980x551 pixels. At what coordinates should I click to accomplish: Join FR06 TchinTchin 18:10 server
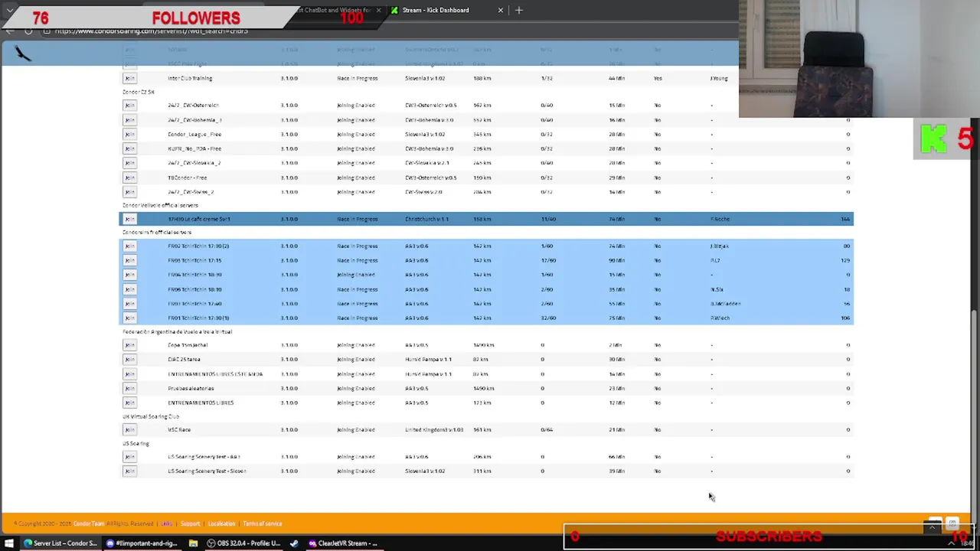click(129, 289)
